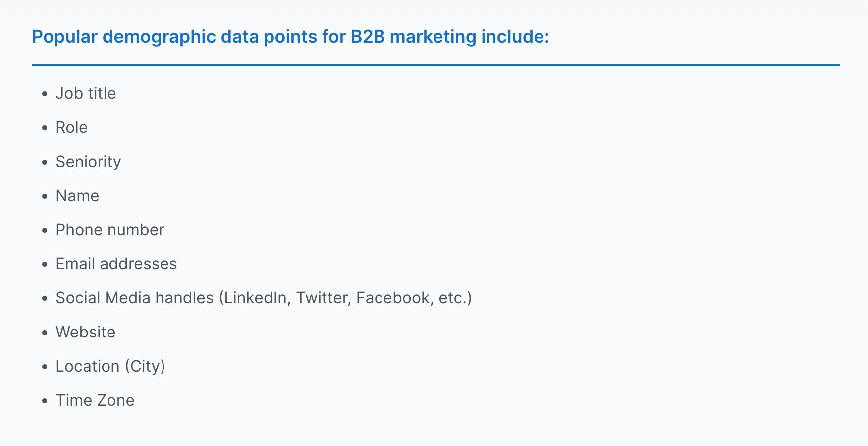This screenshot has width=868, height=446.
Task: Click the word 'Location' in the list
Action: click(x=88, y=366)
